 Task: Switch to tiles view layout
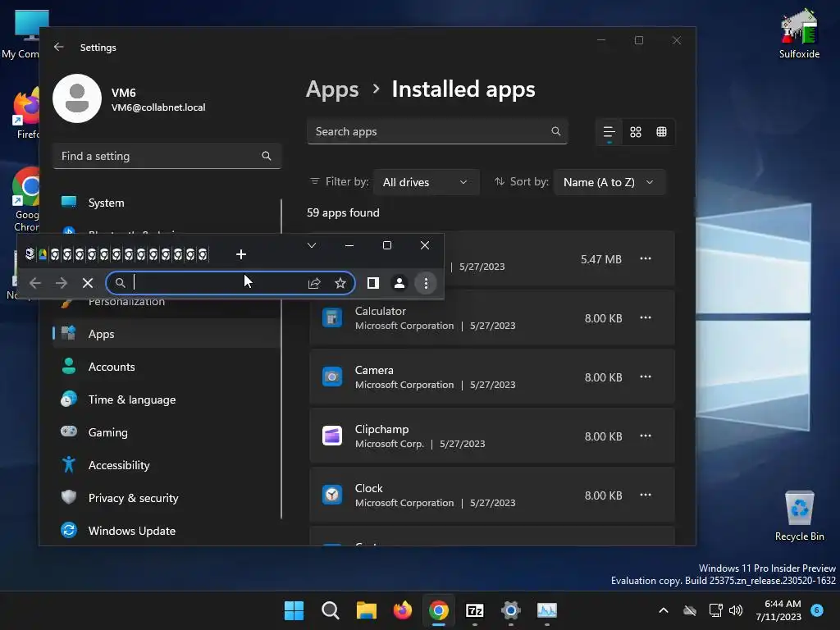[662, 132]
